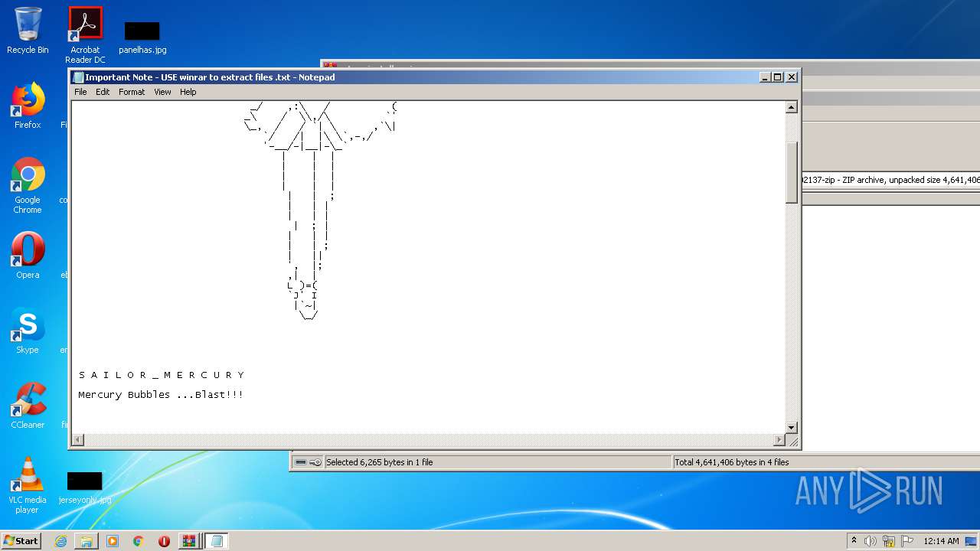Open the Start menu
Viewport: 980px width, 551px height.
[21, 541]
